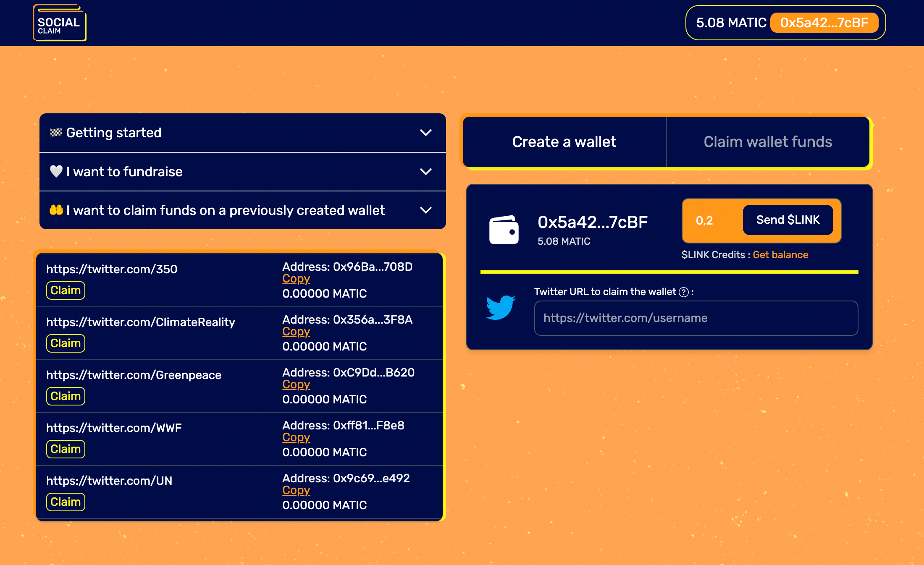Click Claim for twitter.com/Greenpeace
Viewport: 924px width, 565px height.
[x=66, y=396]
